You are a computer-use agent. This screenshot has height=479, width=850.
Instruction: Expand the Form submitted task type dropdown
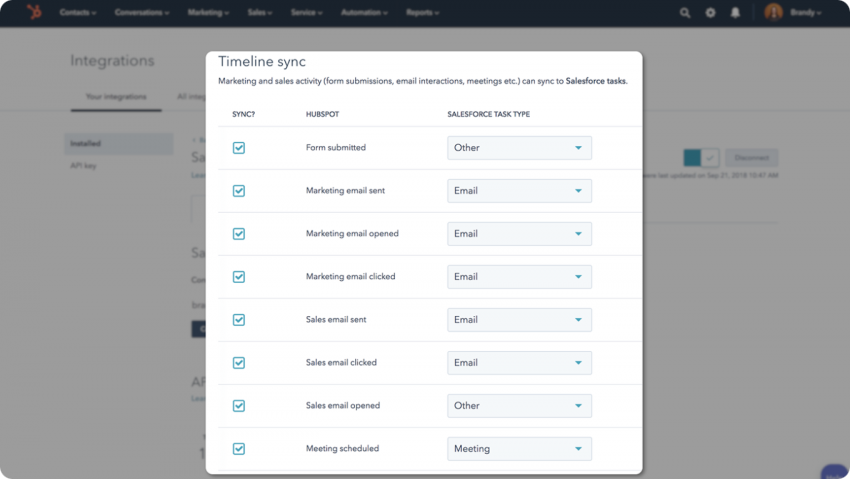(519, 148)
